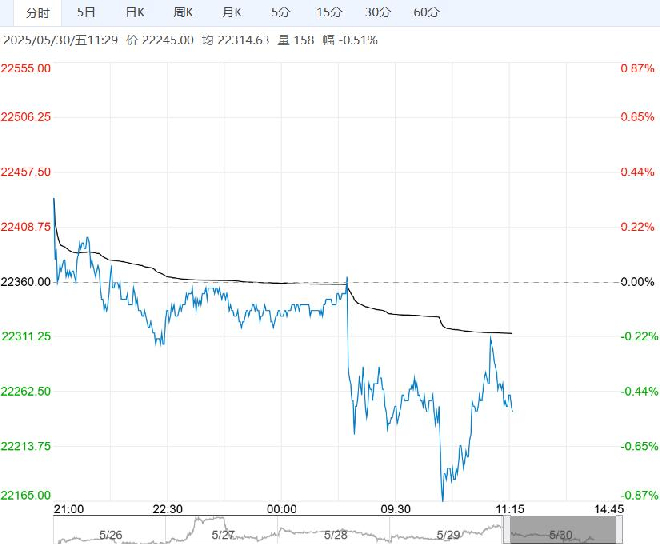Image resolution: width=660 pixels, height=548 pixels.
Task: Click 5/28 in the mini timeline
Action: point(335,535)
